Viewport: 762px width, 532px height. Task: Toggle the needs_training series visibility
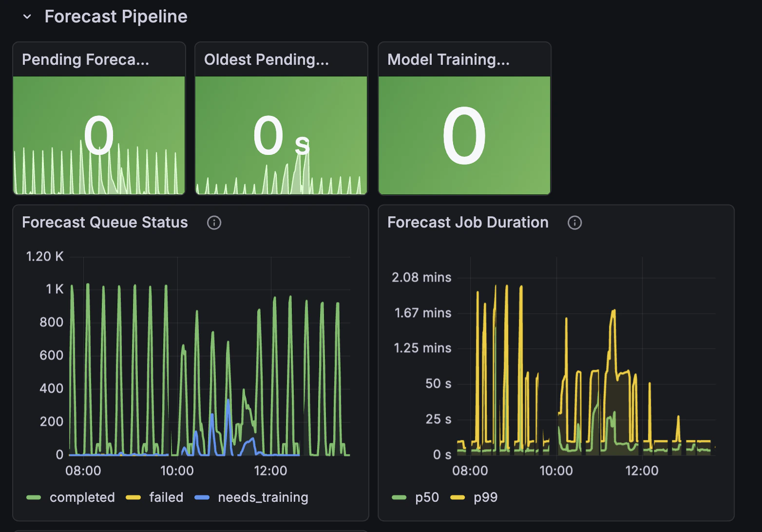point(263,497)
